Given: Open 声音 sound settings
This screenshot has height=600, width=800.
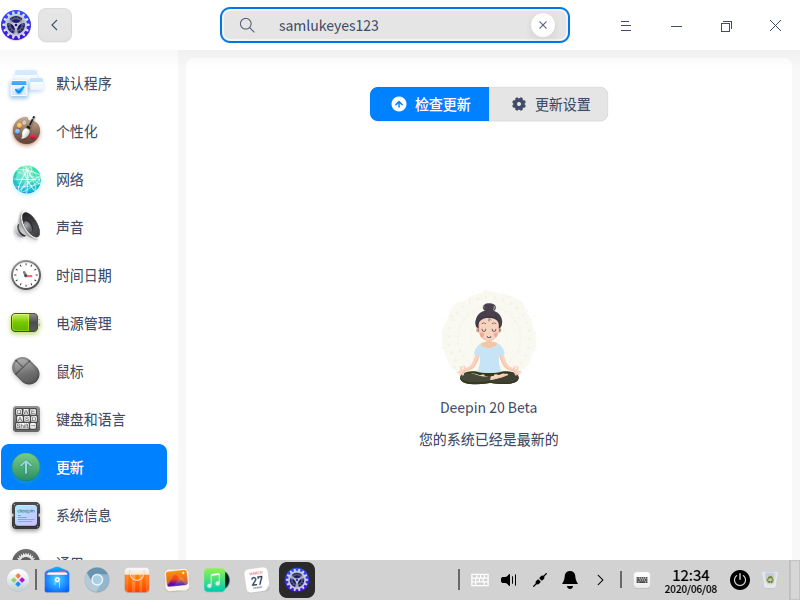Looking at the screenshot, I should pos(84,228).
